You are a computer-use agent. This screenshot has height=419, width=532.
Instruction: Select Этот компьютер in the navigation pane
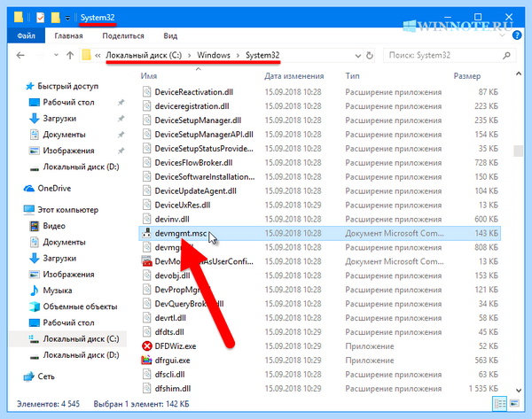pos(68,210)
